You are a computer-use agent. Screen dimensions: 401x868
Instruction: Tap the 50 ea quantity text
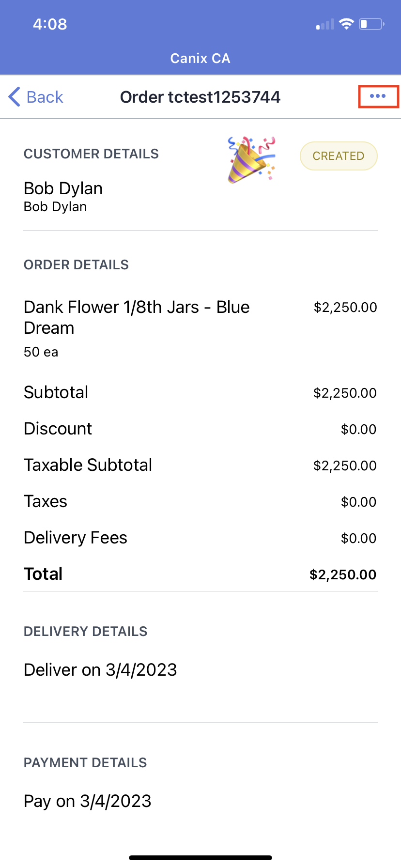tap(41, 352)
